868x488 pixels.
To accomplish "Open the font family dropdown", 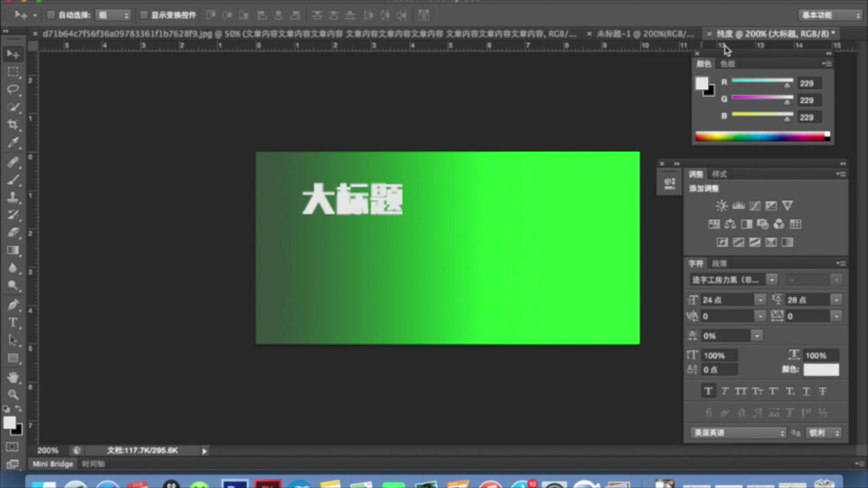I will 772,280.
